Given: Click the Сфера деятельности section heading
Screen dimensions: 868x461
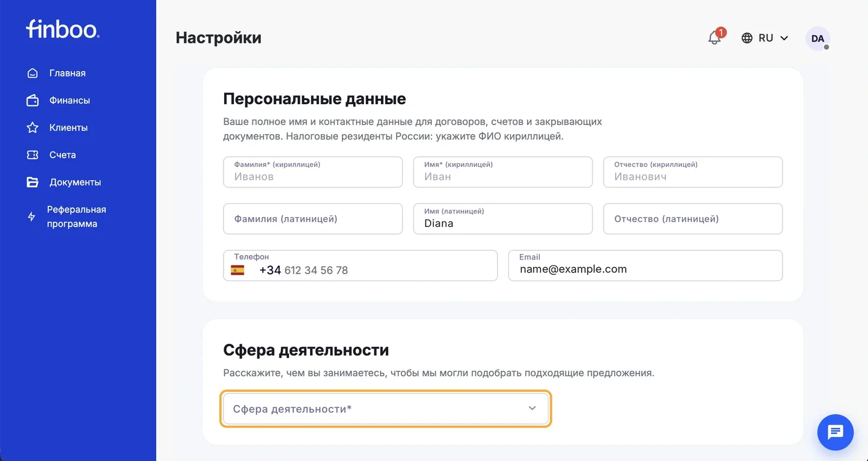Looking at the screenshot, I should pos(306,350).
